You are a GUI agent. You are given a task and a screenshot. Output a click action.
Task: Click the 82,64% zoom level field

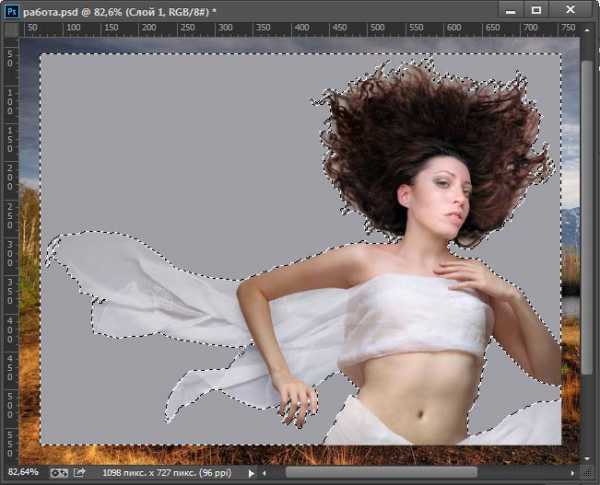pos(24,470)
